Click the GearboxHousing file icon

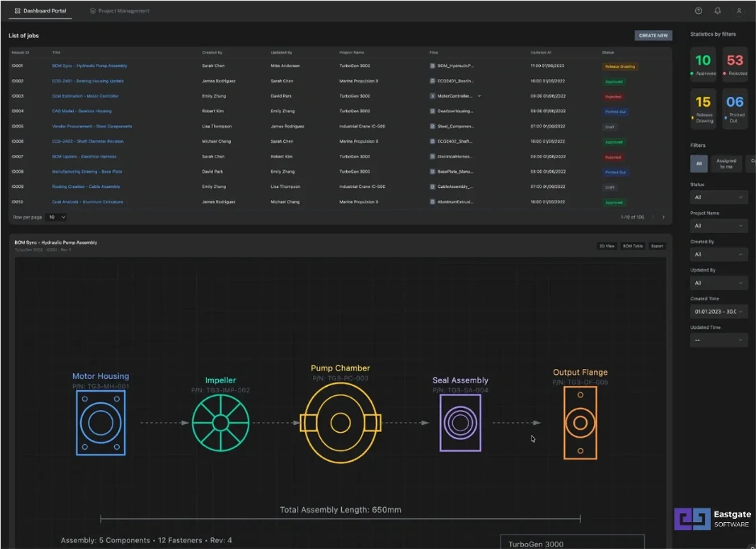coord(432,111)
